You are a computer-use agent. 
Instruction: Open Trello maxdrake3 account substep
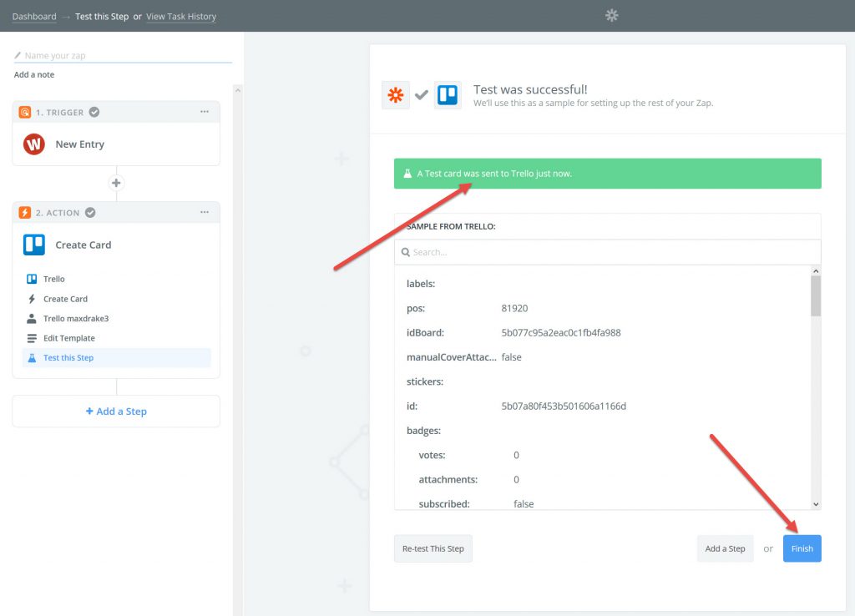point(76,319)
